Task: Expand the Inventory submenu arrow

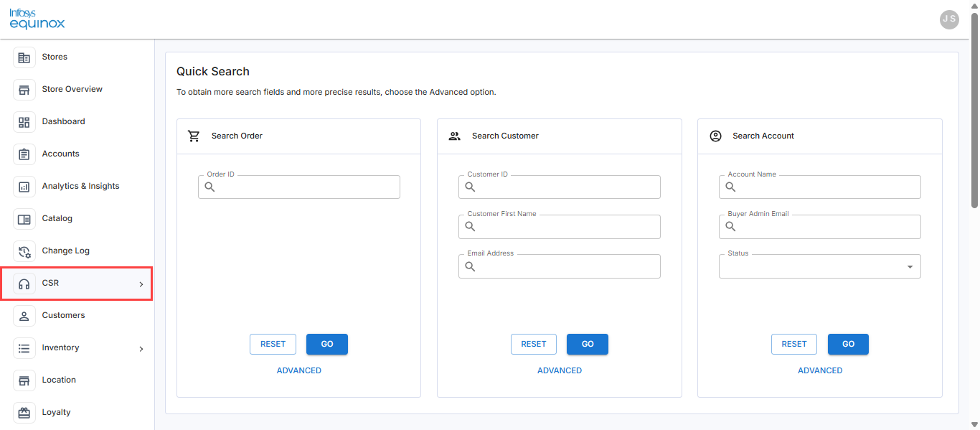Action: 141,349
